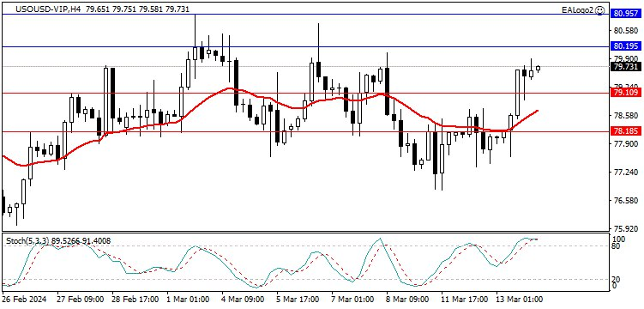Click the 79.109 red price label
Screen dimensions: 644x309
pos(625,93)
